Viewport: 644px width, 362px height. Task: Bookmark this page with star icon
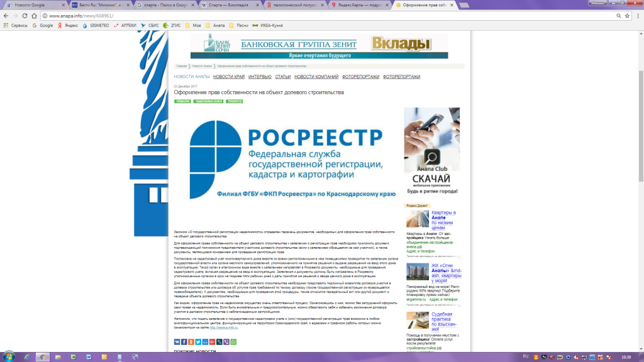(627, 16)
